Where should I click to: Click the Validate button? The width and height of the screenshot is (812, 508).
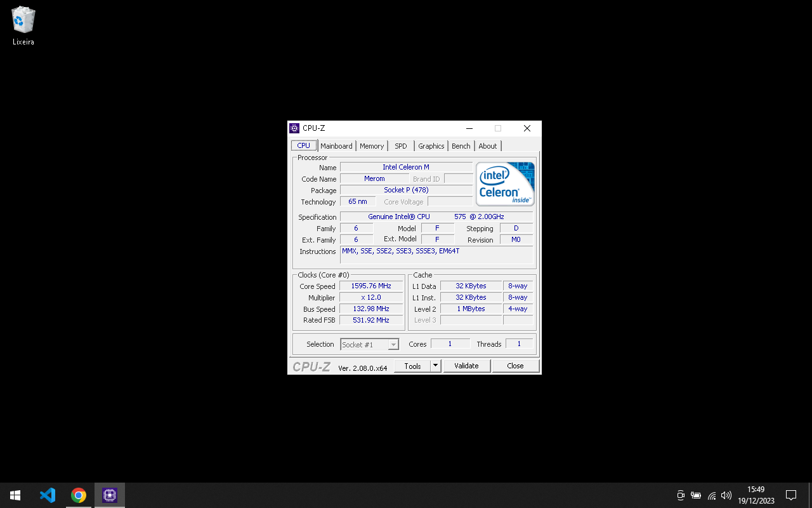click(466, 366)
